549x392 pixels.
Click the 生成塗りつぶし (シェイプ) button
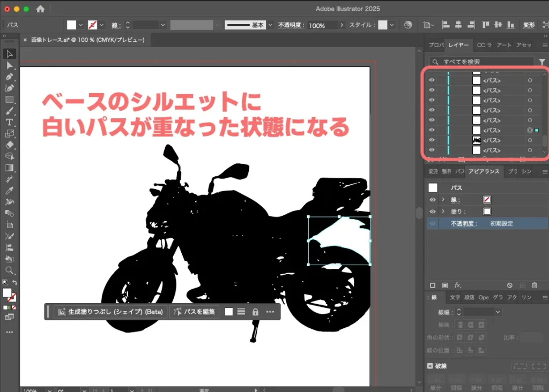(x=110, y=312)
